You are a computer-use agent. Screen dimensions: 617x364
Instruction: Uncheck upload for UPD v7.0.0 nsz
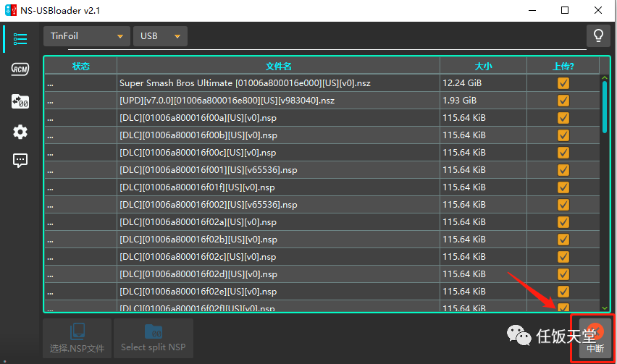point(563,101)
